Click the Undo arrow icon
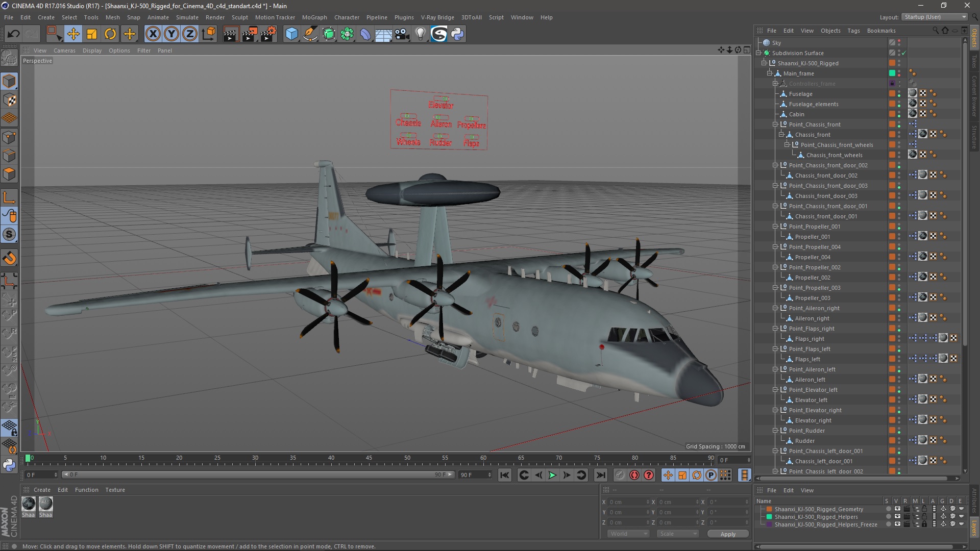The width and height of the screenshot is (980, 551). point(13,34)
